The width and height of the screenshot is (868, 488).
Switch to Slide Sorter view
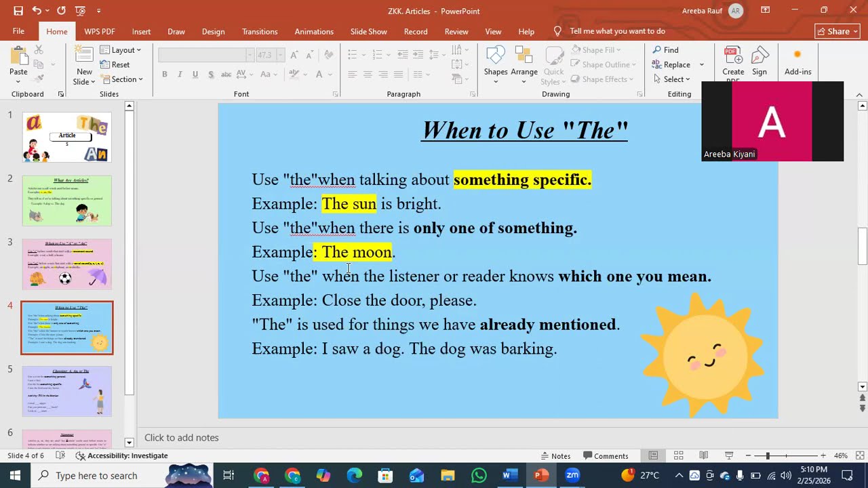click(x=678, y=456)
